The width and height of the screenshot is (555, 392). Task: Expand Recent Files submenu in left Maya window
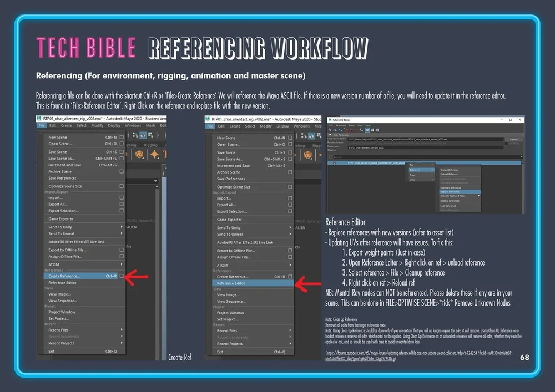pos(84,330)
